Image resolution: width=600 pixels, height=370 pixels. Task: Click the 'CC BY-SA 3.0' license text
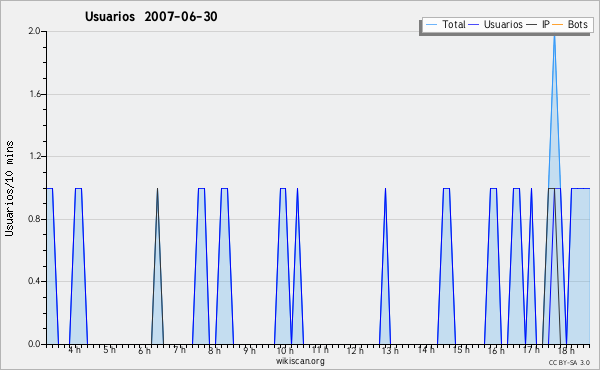coord(569,363)
